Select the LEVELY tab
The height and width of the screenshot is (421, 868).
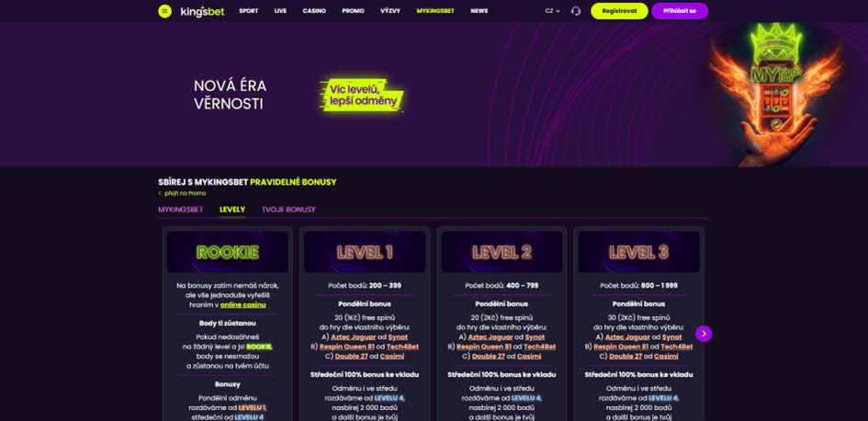[232, 210]
